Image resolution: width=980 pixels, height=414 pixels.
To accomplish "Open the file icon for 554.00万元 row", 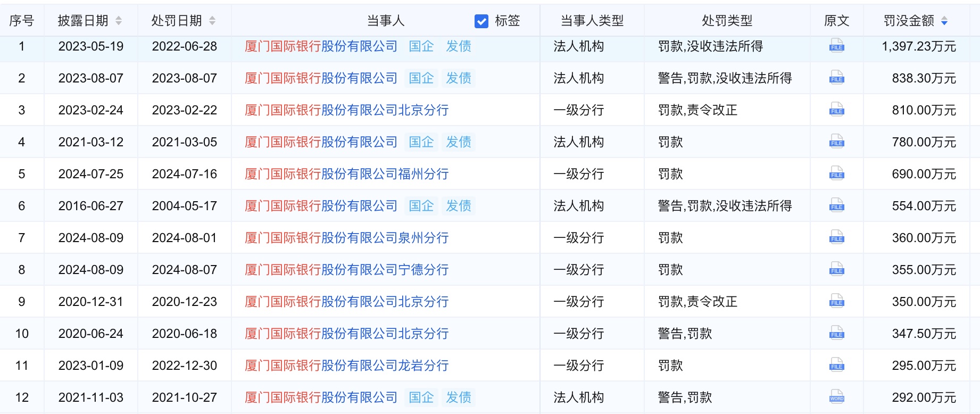I will 836,205.
